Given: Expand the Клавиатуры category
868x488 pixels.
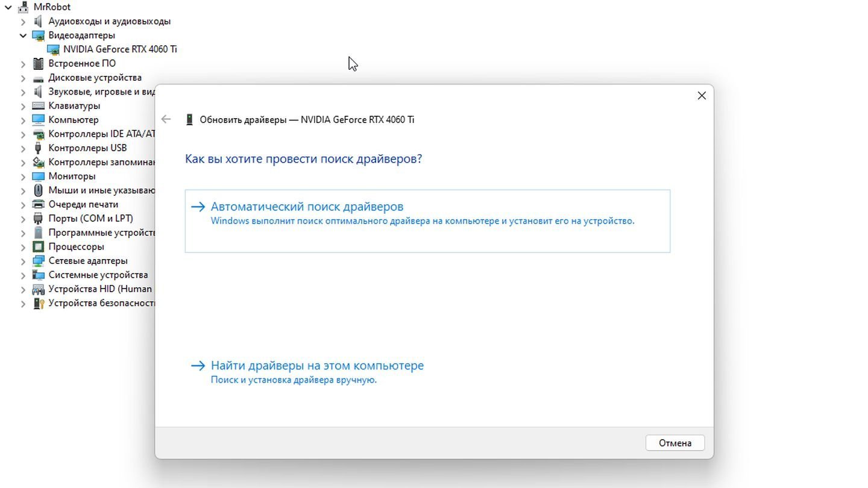Looking at the screenshot, I should [x=23, y=106].
